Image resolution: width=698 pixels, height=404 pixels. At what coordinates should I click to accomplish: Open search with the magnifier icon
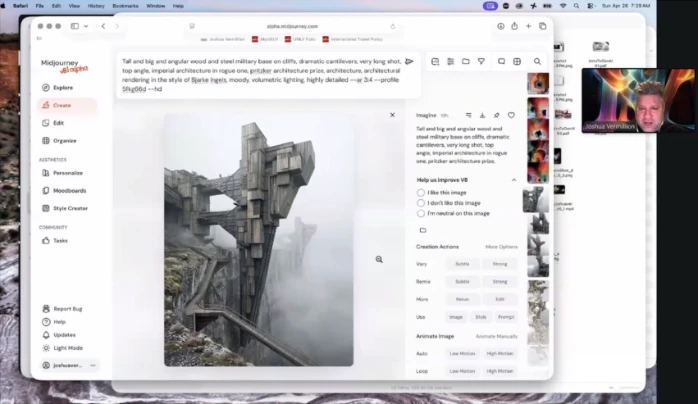click(x=537, y=61)
